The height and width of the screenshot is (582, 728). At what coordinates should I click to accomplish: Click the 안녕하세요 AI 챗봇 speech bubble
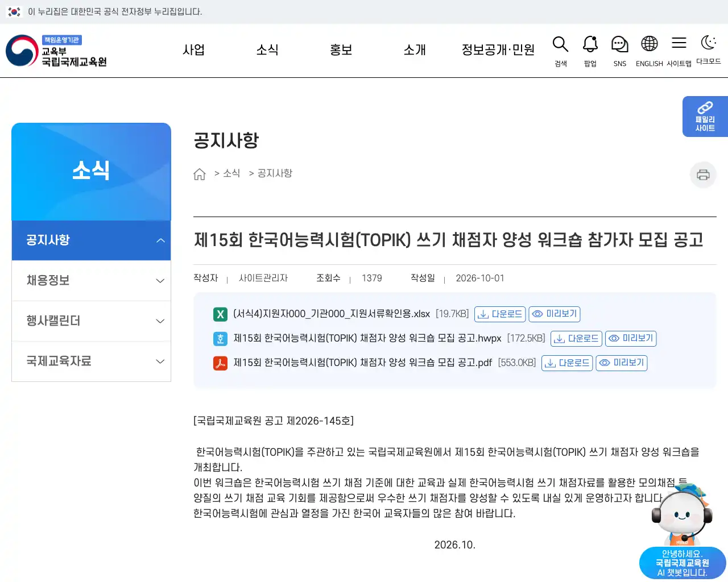point(682,563)
